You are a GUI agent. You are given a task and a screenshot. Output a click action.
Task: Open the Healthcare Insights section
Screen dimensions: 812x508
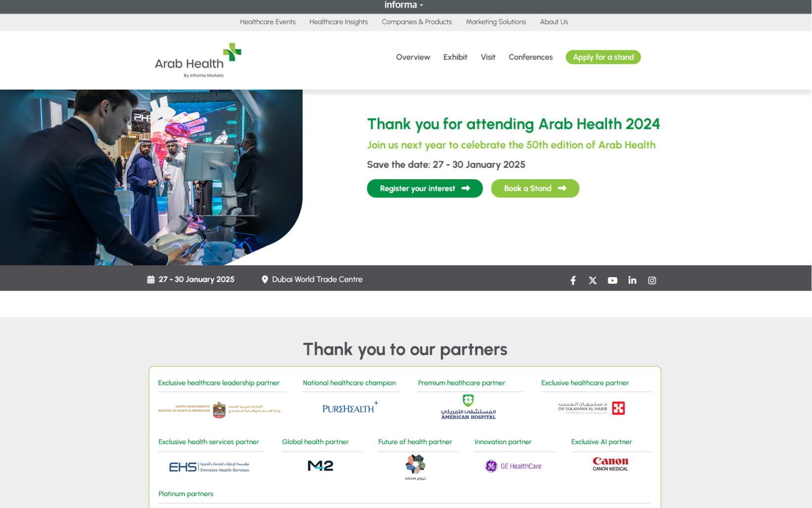click(338, 22)
